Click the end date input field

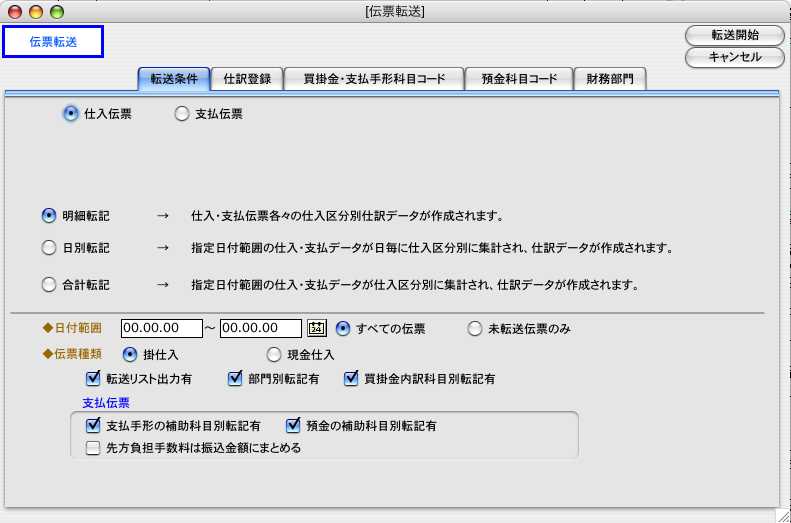[260, 328]
